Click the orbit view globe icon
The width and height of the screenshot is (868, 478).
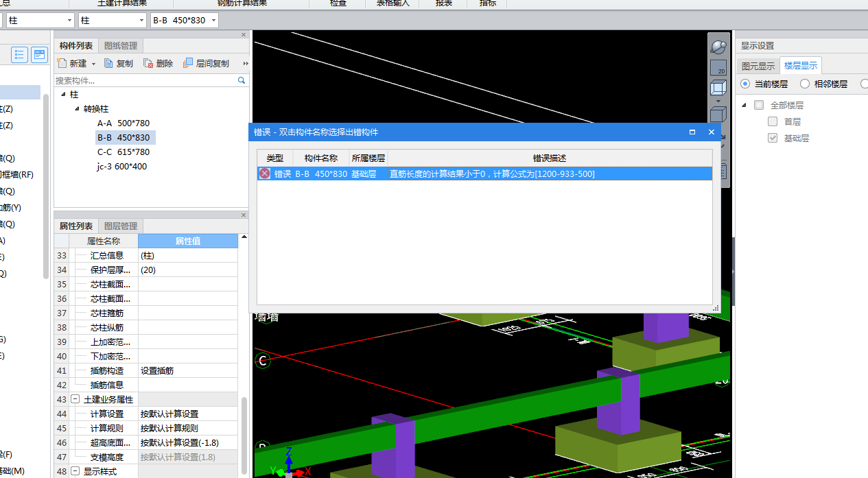point(718,47)
